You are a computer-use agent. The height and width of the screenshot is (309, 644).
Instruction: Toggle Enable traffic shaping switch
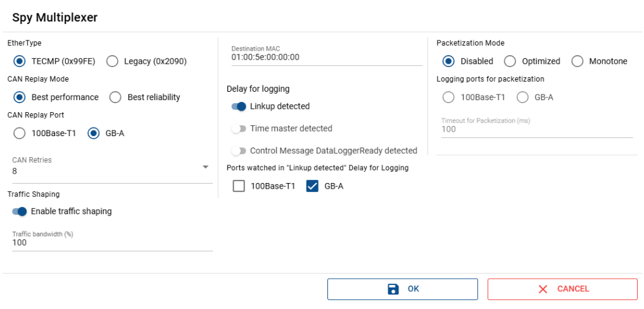click(20, 211)
